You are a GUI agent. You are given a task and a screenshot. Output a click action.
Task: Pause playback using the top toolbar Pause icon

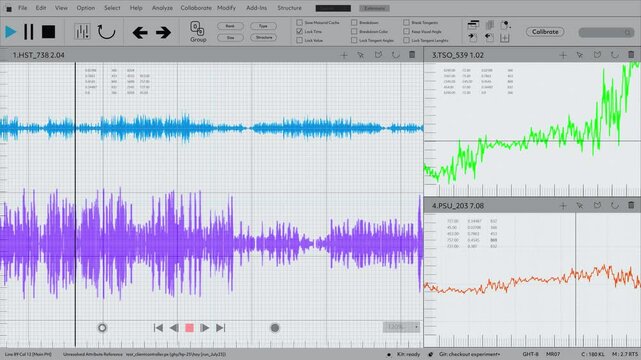[x=29, y=32]
